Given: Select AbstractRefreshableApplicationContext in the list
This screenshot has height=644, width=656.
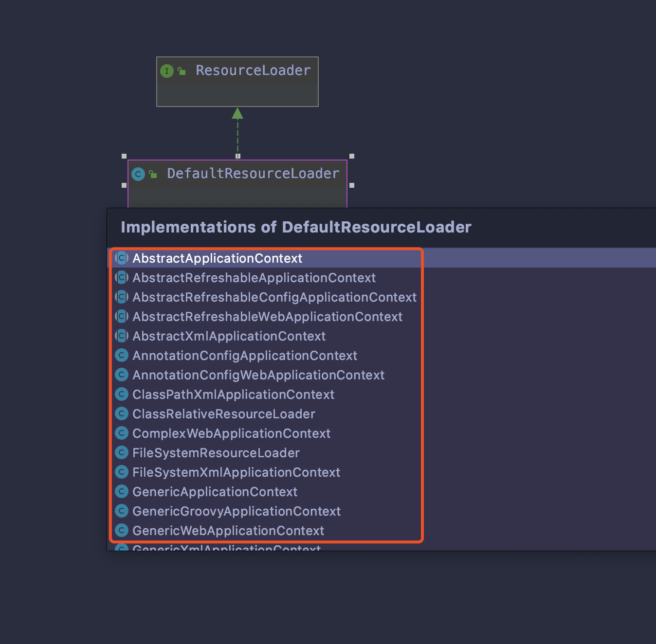Looking at the screenshot, I should (x=254, y=277).
